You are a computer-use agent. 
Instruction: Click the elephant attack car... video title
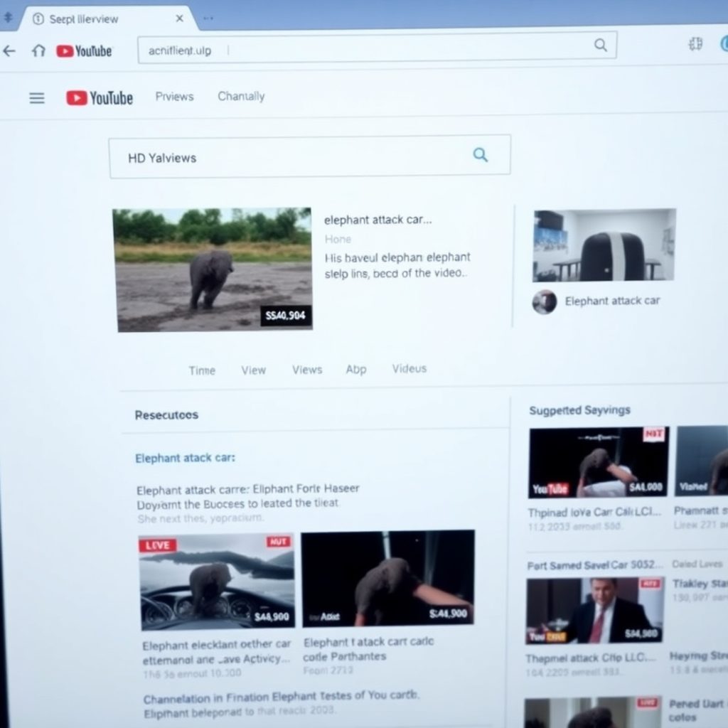[x=378, y=220]
